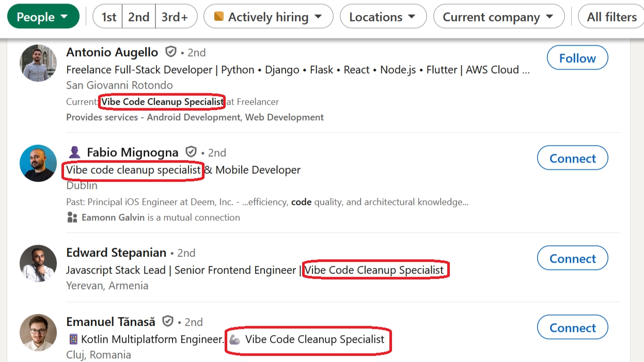Open the People search type dropdown
The width and height of the screenshot is (644, 362).
(43, 17)
